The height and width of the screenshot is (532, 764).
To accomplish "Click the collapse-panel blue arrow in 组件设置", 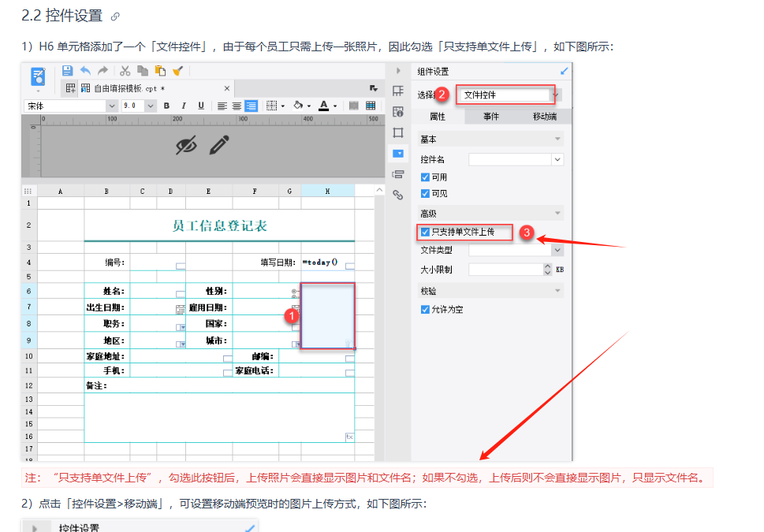I will coord(565,71).
